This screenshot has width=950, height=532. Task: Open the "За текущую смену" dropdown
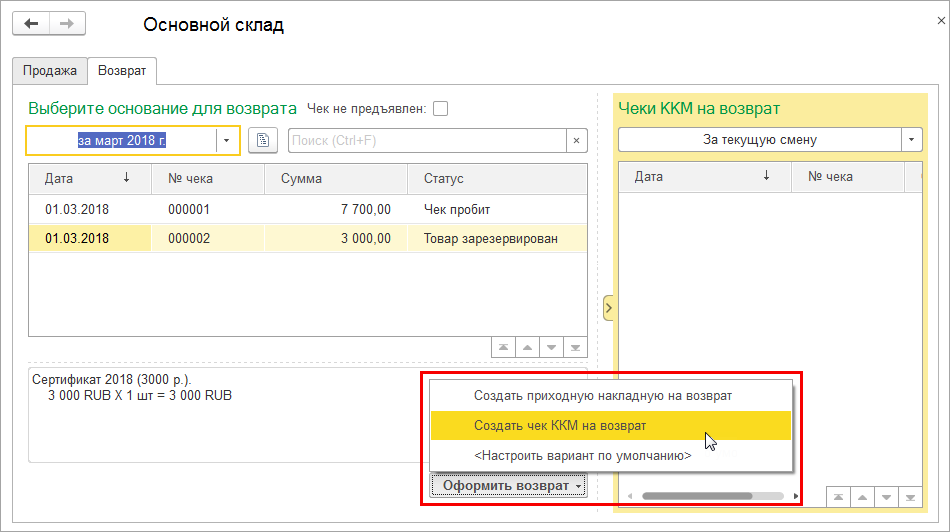tap(911, 140)
